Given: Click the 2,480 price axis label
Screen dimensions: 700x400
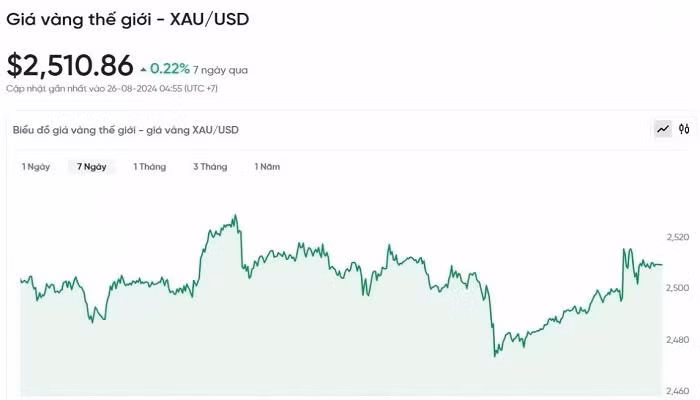Looking at the screenshot, I should point(678,340).
